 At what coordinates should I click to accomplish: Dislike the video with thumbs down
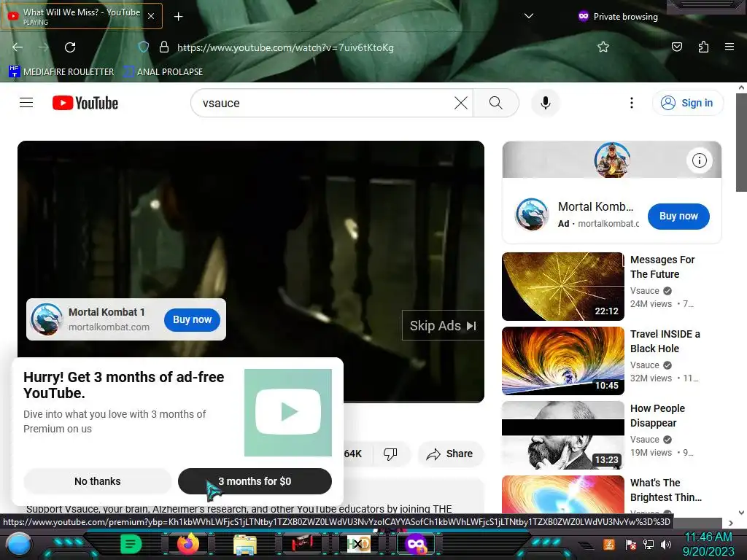[x=390, y=454]
